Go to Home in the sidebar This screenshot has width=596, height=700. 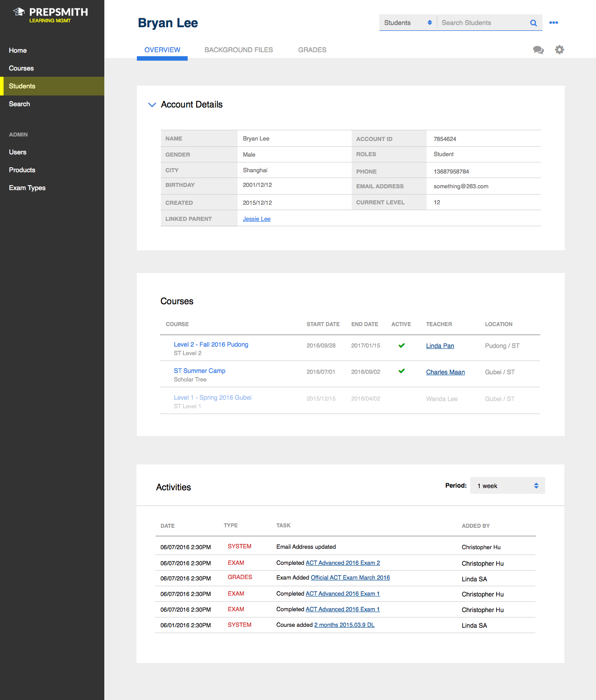click(18, 50)
